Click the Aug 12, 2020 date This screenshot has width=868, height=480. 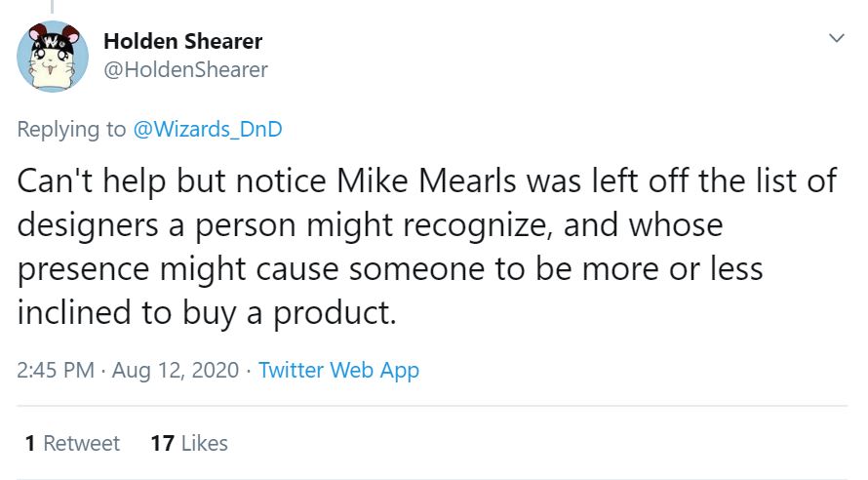click(176, 371)
